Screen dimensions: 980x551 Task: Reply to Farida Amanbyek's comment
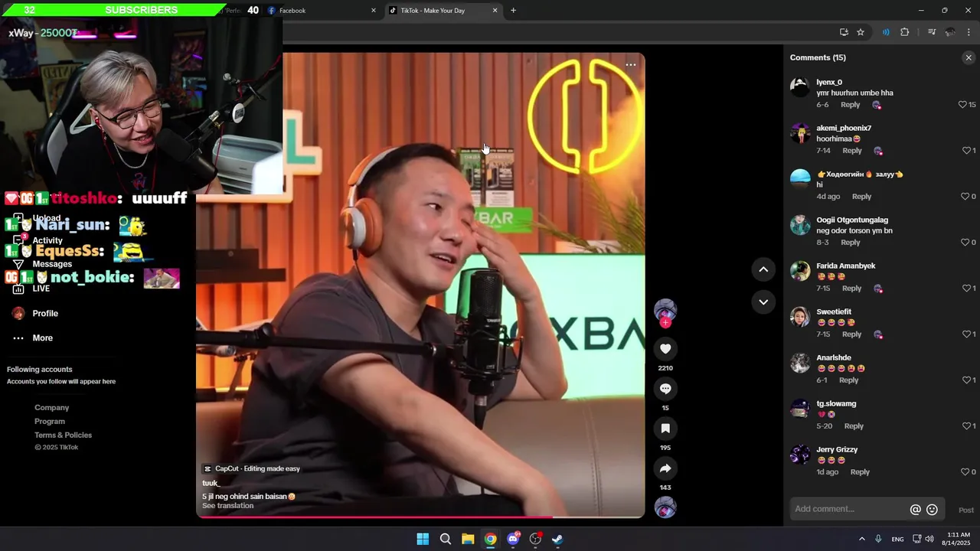click(851, 289)
